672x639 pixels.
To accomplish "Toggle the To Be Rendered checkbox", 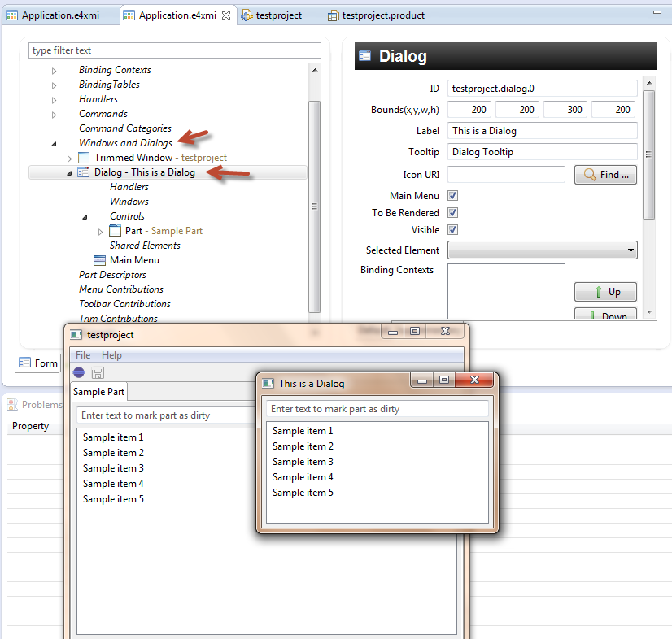I will (x=453, y=213).
